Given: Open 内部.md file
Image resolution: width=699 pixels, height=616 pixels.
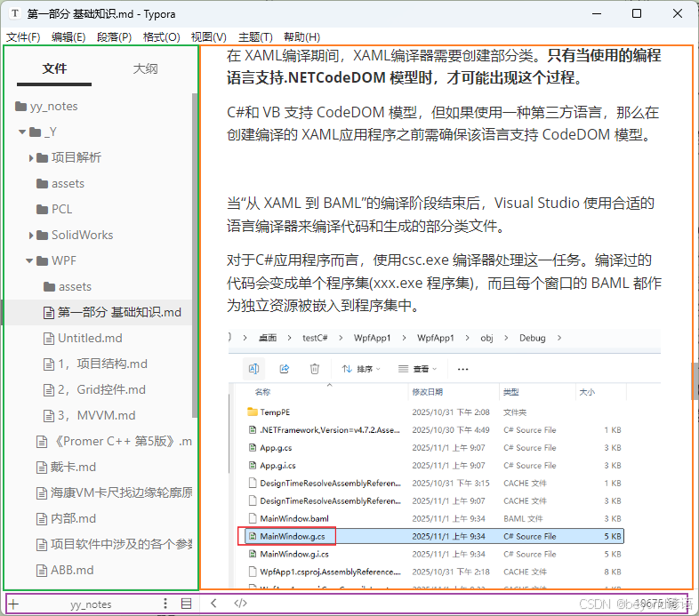Looking at the screenshot, I should click(66, 519).
